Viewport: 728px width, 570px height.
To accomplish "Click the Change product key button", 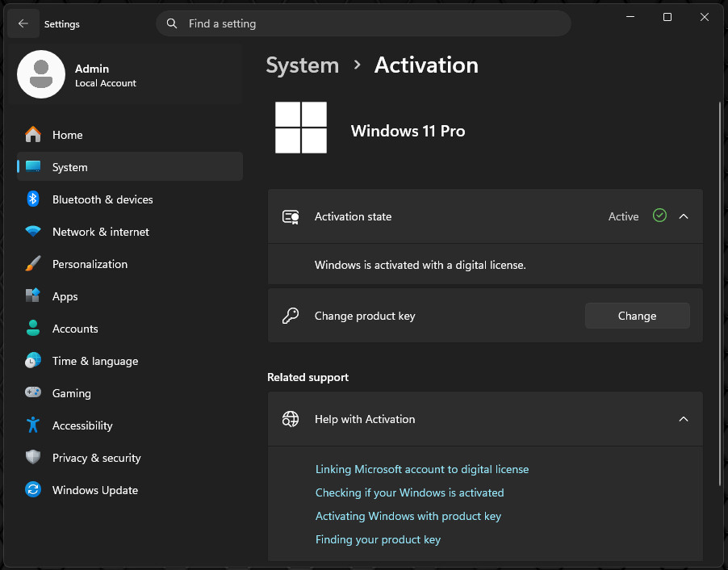I will 638,316.
